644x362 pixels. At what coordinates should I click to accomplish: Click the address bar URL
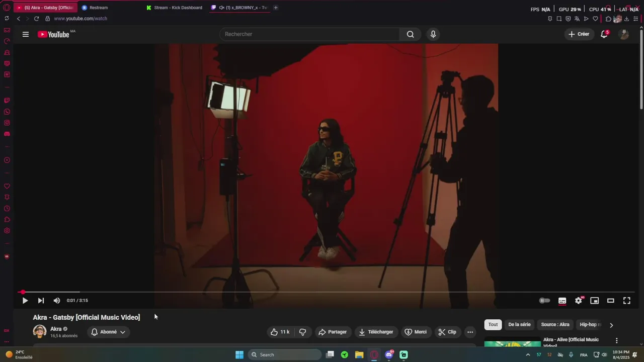80,19
